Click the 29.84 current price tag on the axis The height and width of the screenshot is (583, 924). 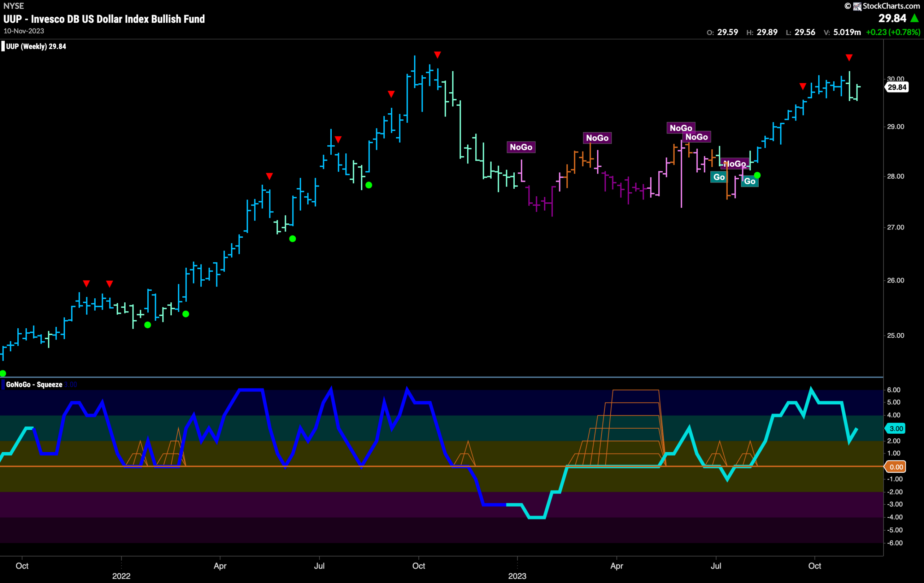point(897,87)
